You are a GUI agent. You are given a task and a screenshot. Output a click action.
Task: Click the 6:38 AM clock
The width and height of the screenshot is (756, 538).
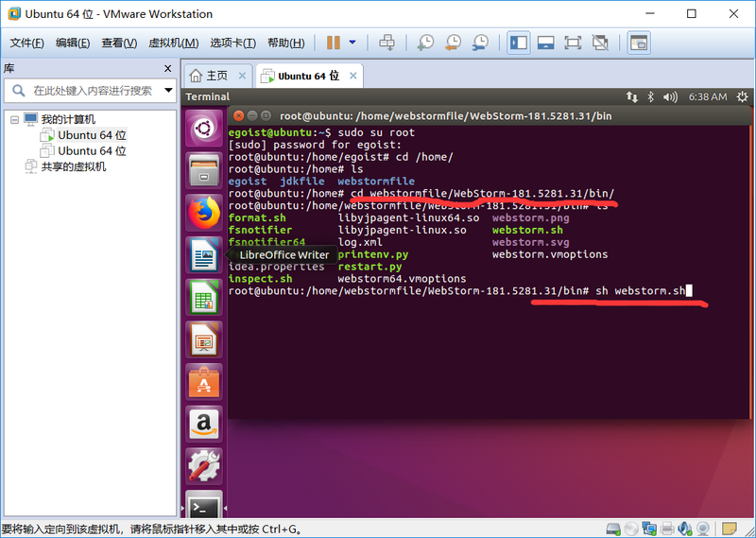[x=707, y=97]
